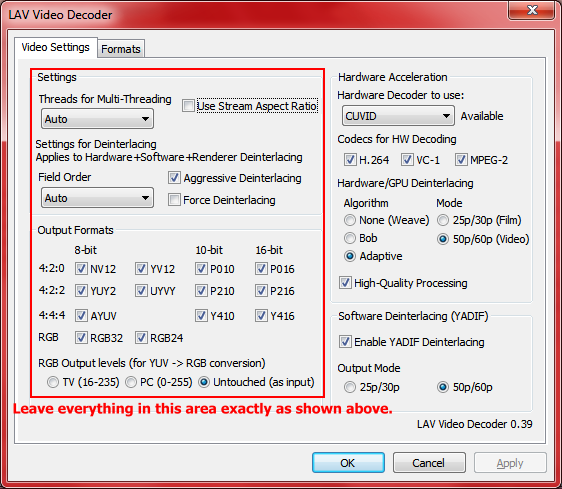
Task: Click the OK button
Action: [x=348, y=462]
